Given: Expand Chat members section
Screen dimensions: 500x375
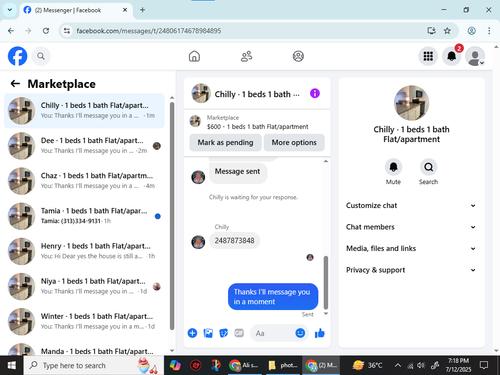Looking at the screenshot, I should pyautogui.click(x=411, y=227).
